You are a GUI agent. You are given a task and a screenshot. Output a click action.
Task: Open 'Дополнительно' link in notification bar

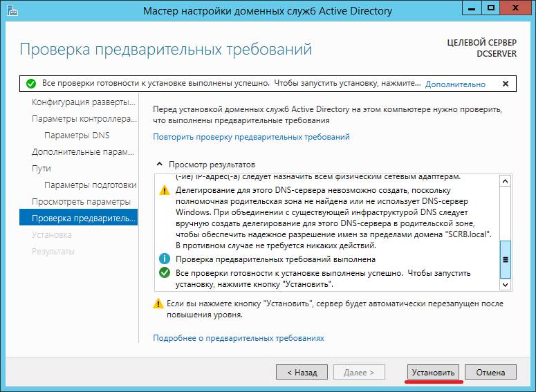pyautogui.click(x=455, y=84)
